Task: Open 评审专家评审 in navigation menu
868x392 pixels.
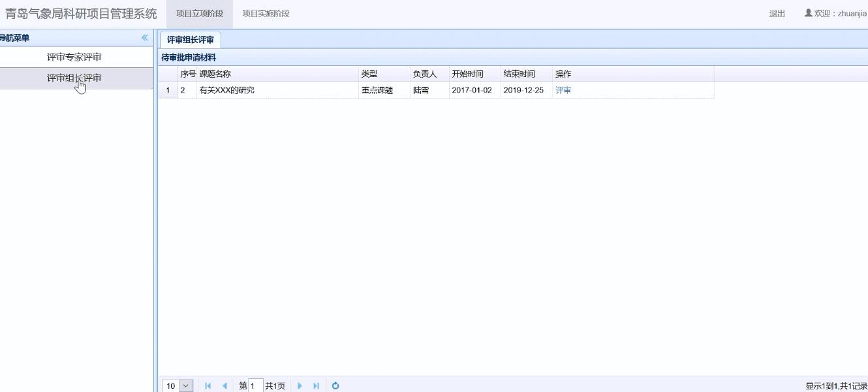Action: click(74, 57)
